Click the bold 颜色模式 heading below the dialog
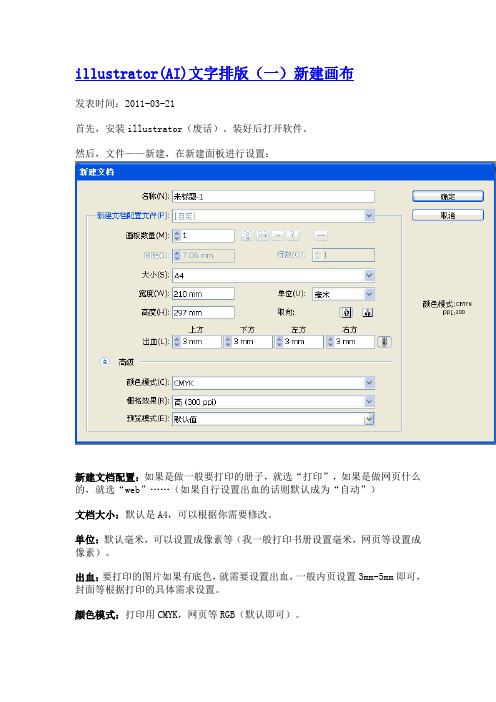This screenshot has height=702, width=496. click(97, 615)
